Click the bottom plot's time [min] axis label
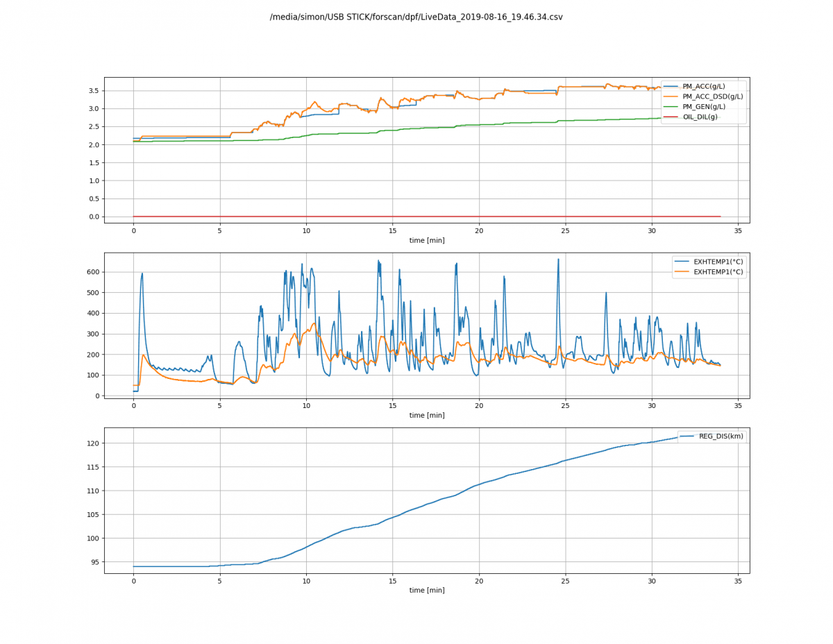The width and height of the screenshot is (833, 644). [427, 590]
